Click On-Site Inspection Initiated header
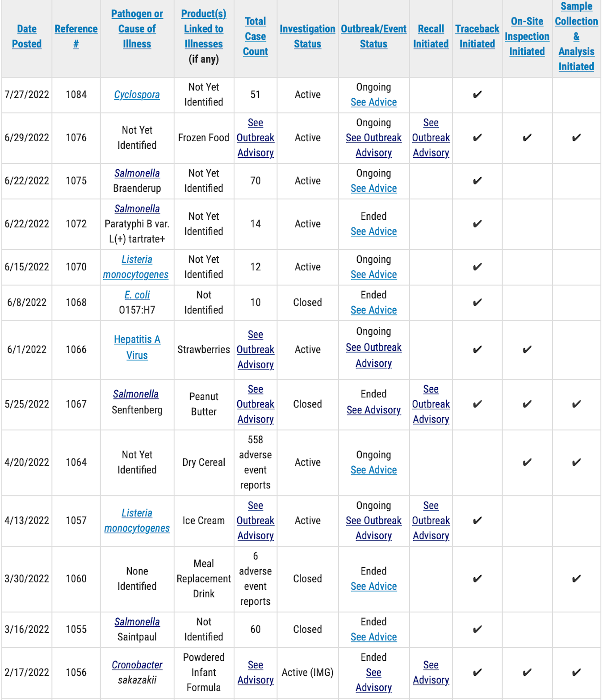The width and height of the screenshot is (612, 700). tap(527, 36)
